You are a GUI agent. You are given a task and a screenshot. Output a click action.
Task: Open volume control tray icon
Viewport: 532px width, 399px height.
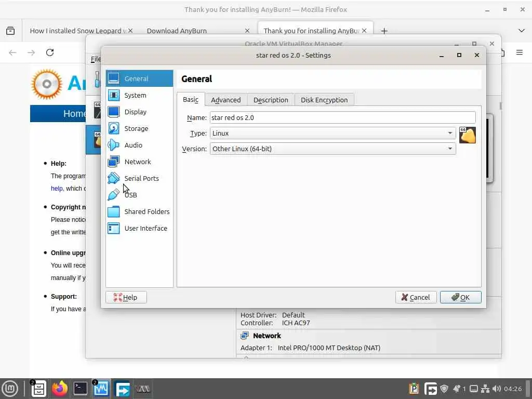pos(497,389)
